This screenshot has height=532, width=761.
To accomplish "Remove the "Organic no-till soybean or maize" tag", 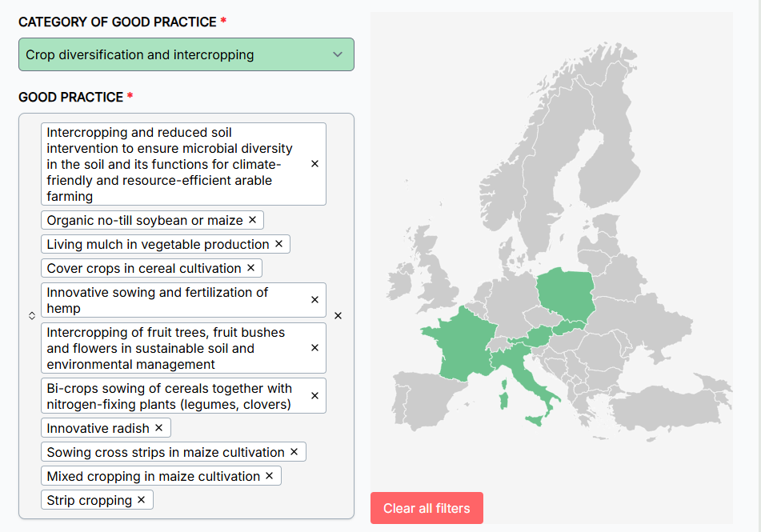I will click(252, 220).
